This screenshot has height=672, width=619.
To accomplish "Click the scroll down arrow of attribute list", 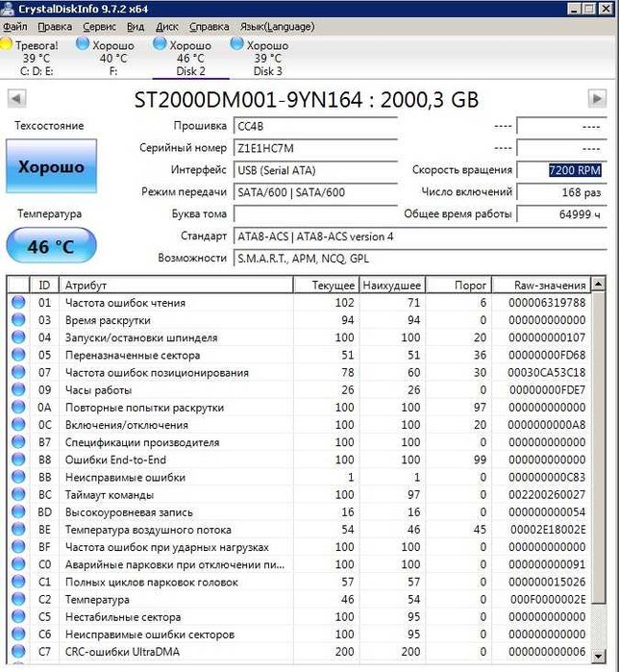I will coord(599,656).
